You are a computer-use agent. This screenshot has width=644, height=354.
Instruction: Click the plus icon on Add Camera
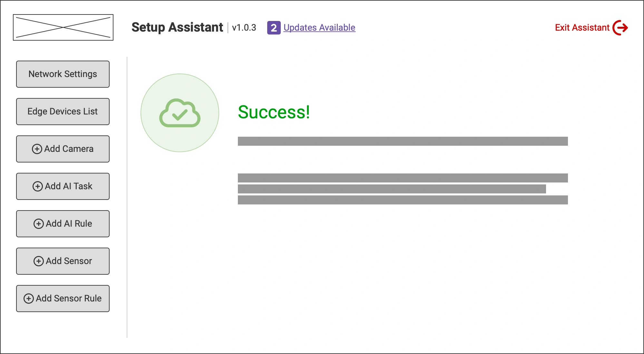pos(37,149)
